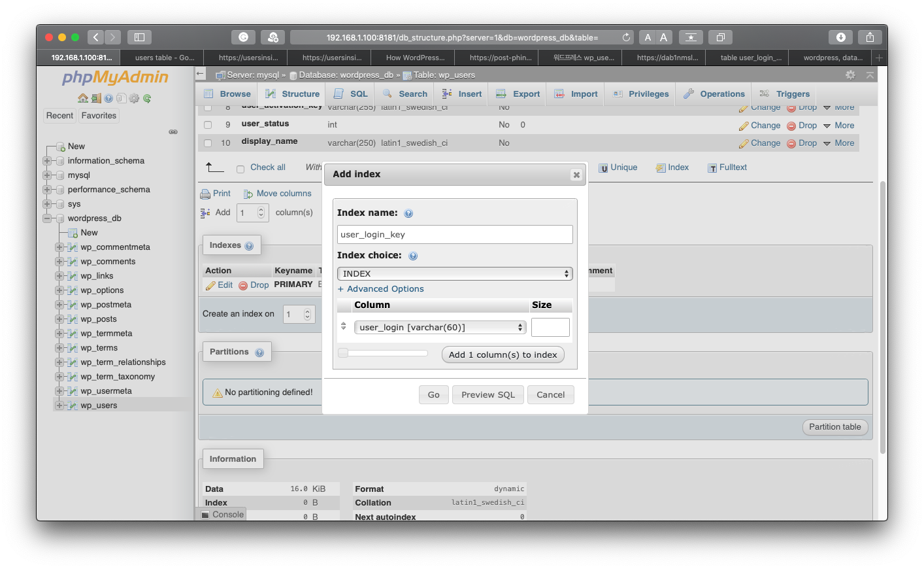Open navigation panel settings gear icon
This screenshot has width=924, height=569.
[x=134, y=99]
